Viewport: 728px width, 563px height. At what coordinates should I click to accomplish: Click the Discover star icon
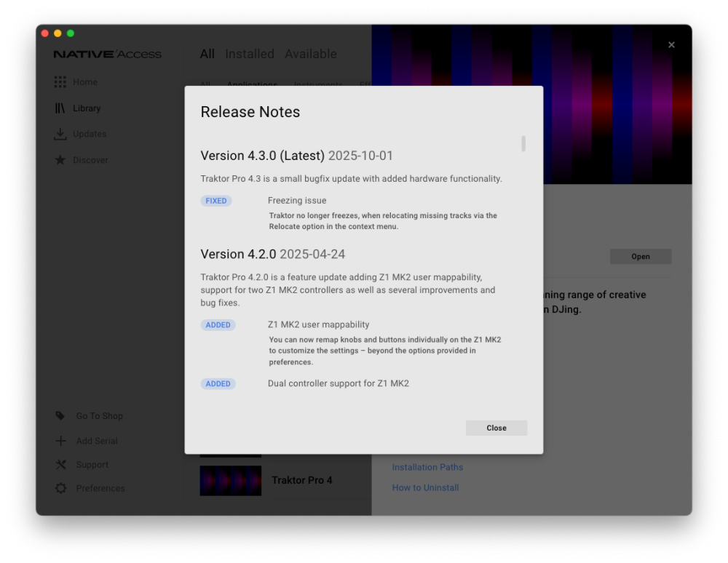coord(60,160)
